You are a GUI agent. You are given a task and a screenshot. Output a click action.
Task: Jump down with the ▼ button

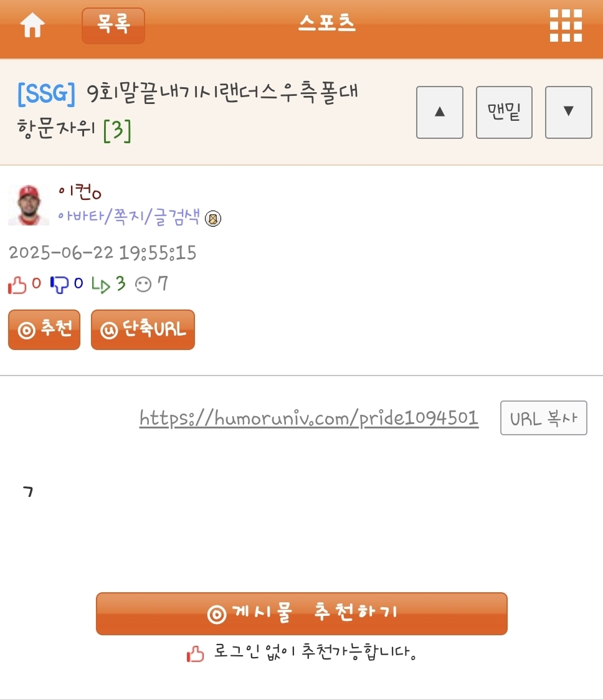click(568, 112)
